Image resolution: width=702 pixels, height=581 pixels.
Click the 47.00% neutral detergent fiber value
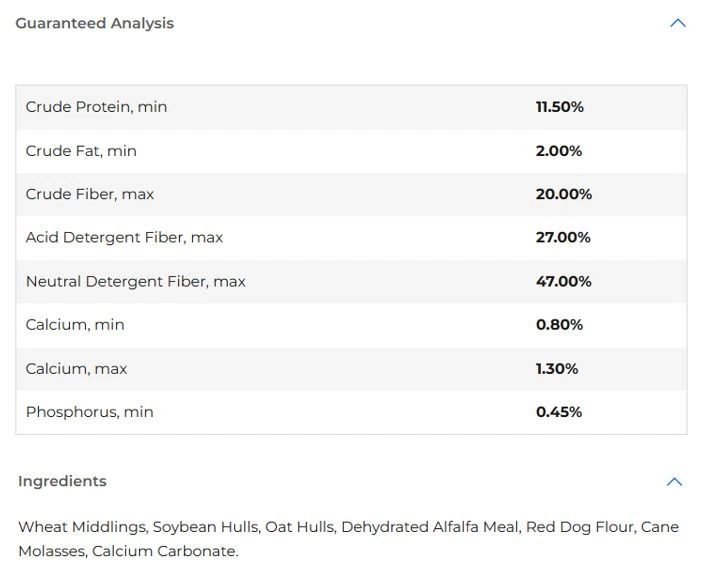pos(563,281)
